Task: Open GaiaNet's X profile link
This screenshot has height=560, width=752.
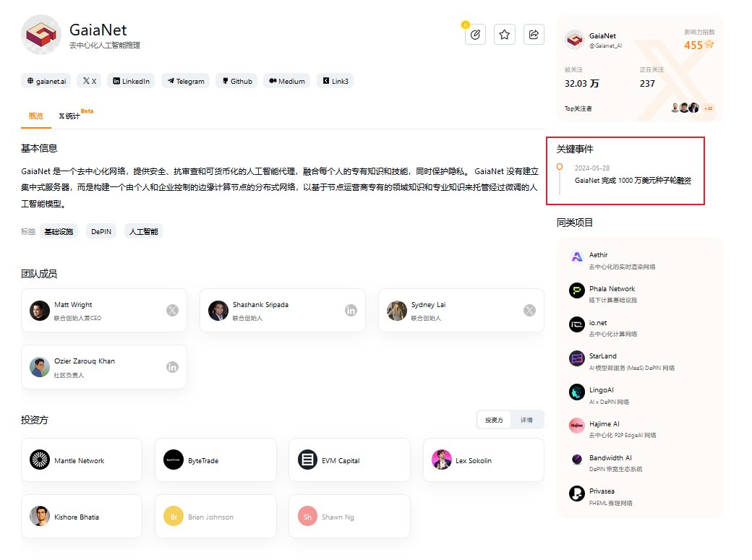Action: tap(89, 81)
